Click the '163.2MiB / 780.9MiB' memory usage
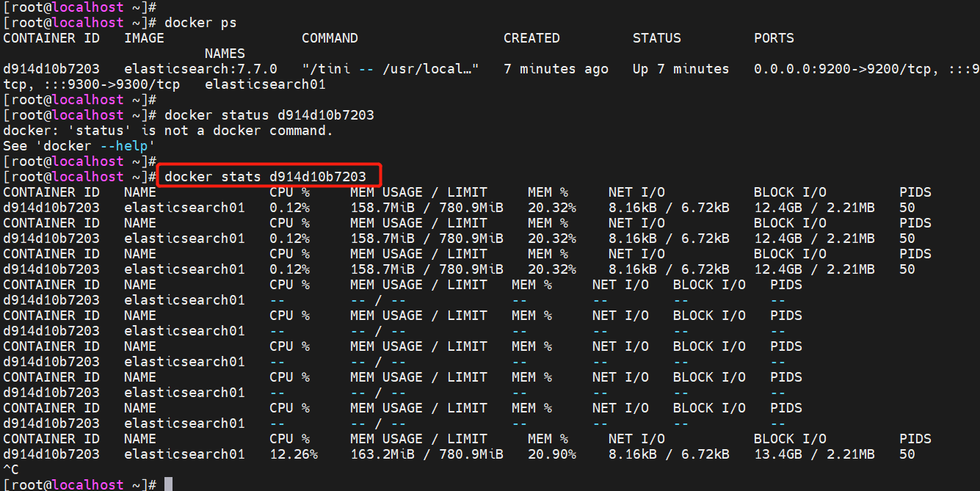This screenshot has width=980, height=491. (x=427, y=454)
